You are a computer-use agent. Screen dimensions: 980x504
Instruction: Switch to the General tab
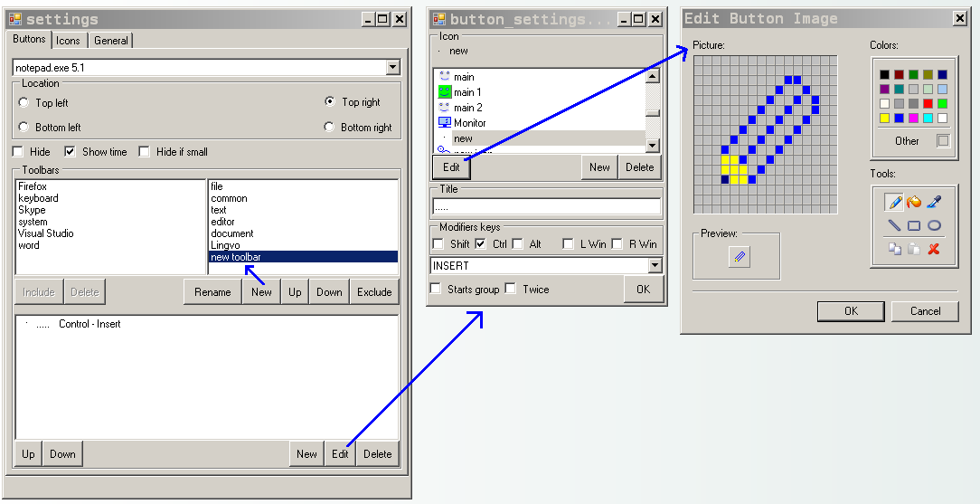110,41
